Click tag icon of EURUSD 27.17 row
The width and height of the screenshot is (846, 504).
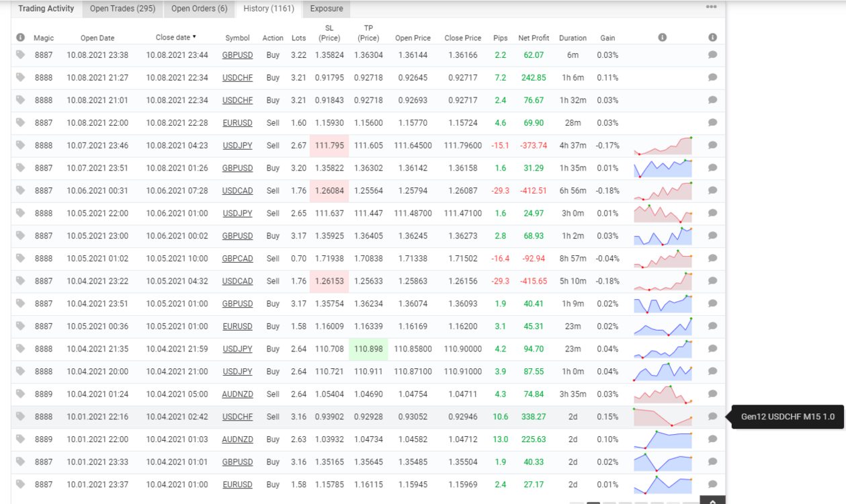(x=20, y=484)
